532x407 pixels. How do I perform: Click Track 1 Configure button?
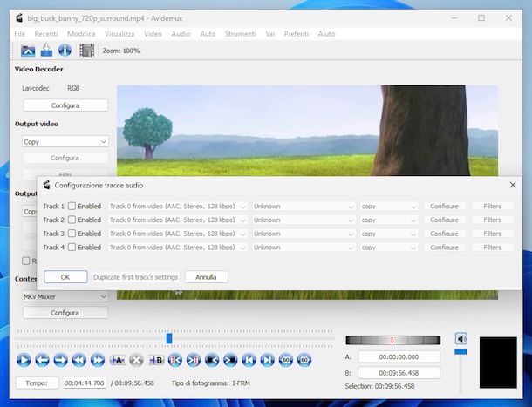(445, 207)
